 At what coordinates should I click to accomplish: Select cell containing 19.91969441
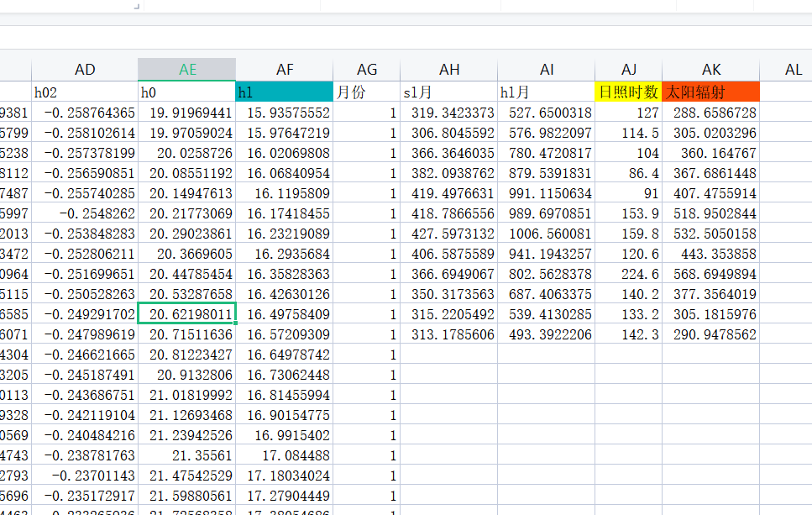click(187, 113)
